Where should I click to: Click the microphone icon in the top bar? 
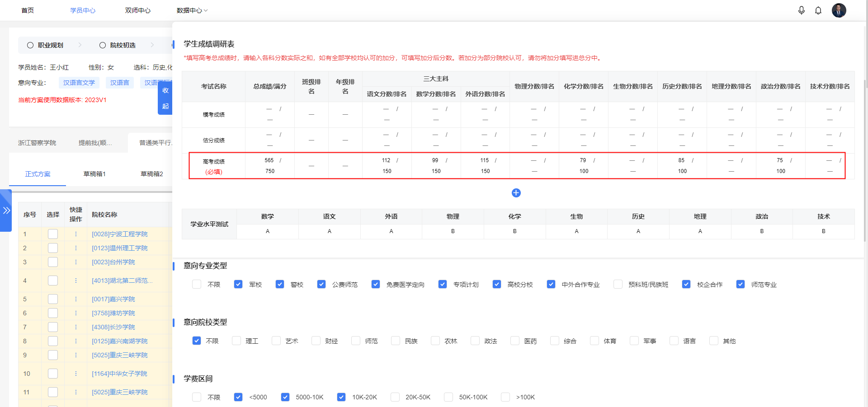802,10
